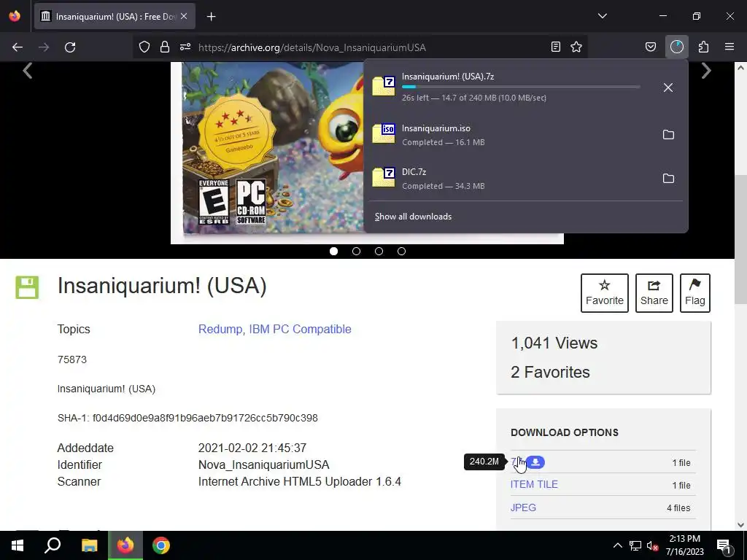Viewport: 747px width, 560px height.
Task: Save page to Pocket
Action: click(x=650, y=47)
